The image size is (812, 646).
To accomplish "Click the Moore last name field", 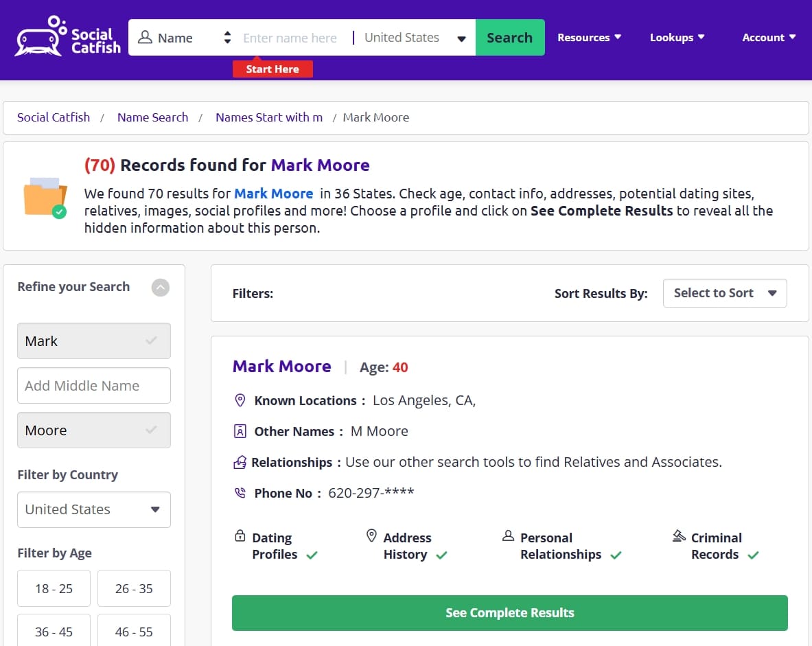I will (94, 430).
